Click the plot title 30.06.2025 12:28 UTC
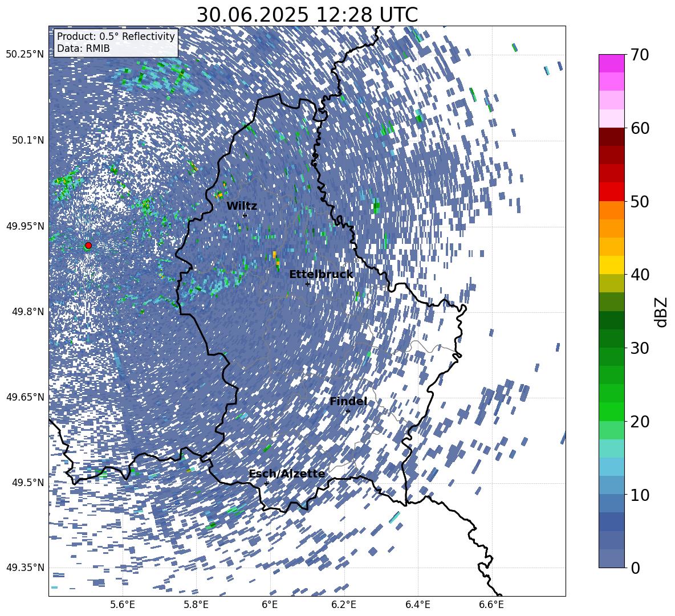This screenshot has width=675, height=616. pos(307,15)
